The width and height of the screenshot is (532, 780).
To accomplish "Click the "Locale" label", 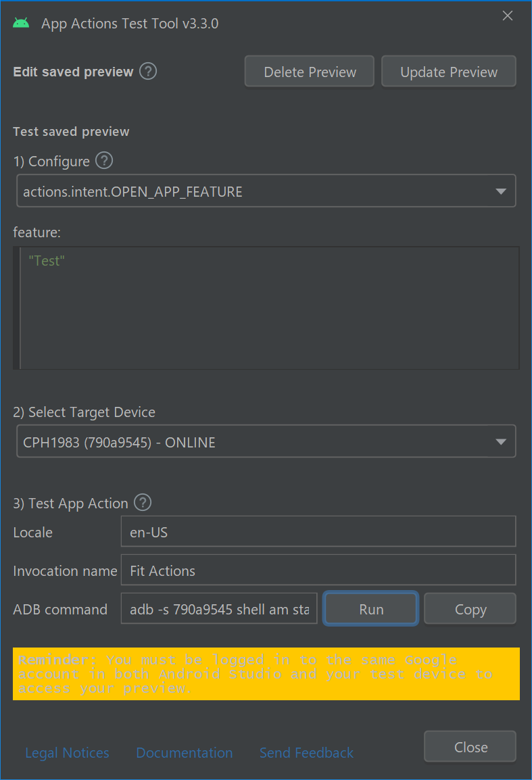I will [x=33, y=532].
